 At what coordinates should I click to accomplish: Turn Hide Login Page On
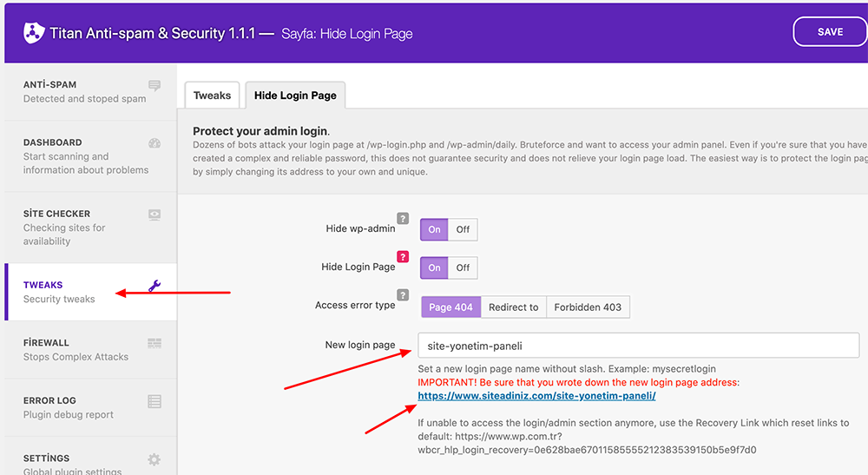[x=434, y=267]
